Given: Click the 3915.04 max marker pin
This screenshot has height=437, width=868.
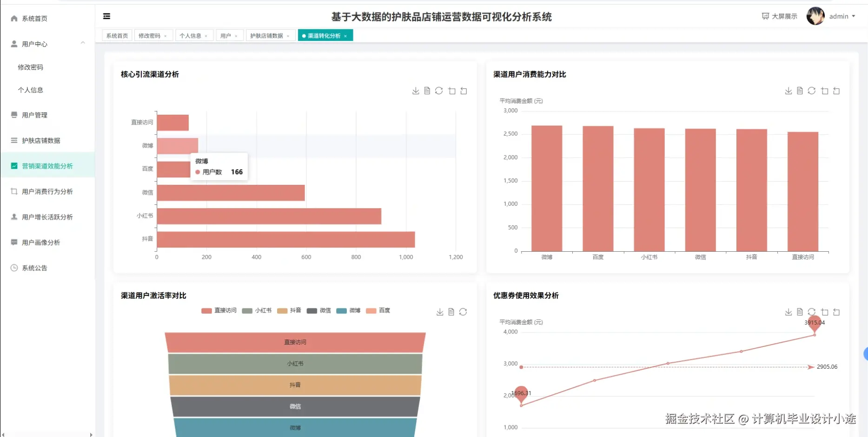Looking at the screenshot, I should point(815,324).
